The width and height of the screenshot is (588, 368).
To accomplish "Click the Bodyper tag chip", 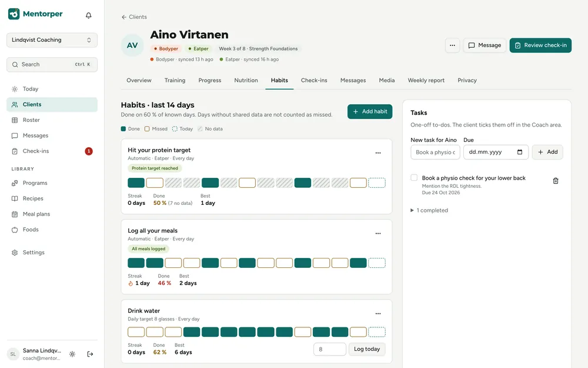I will [166, 49].
